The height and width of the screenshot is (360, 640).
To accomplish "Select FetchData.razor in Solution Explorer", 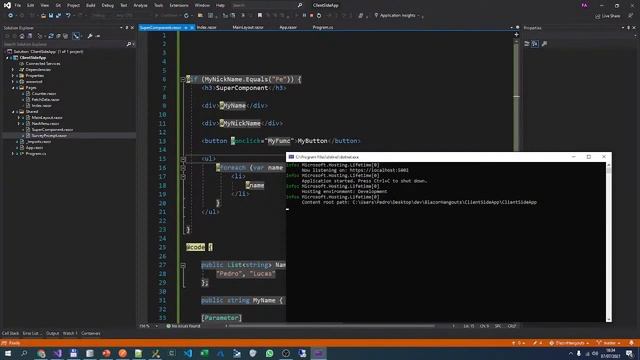I will pyautogui.click(x=45, y=100).
